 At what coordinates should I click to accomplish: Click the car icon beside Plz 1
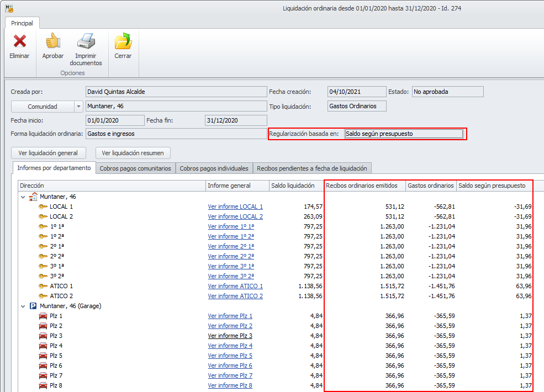[x=43, y=316]
